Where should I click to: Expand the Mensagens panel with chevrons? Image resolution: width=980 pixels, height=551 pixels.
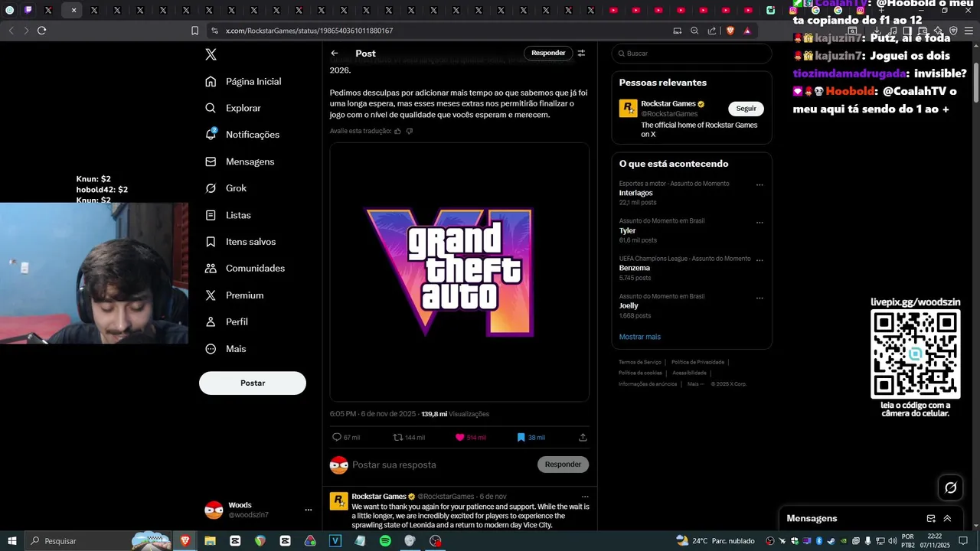(947, 518)
